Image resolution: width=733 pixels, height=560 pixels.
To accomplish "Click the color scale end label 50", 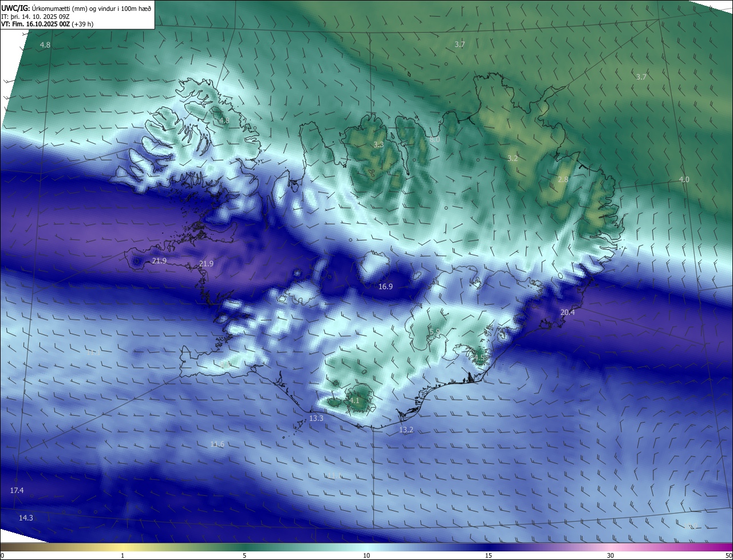I will 728,555.
